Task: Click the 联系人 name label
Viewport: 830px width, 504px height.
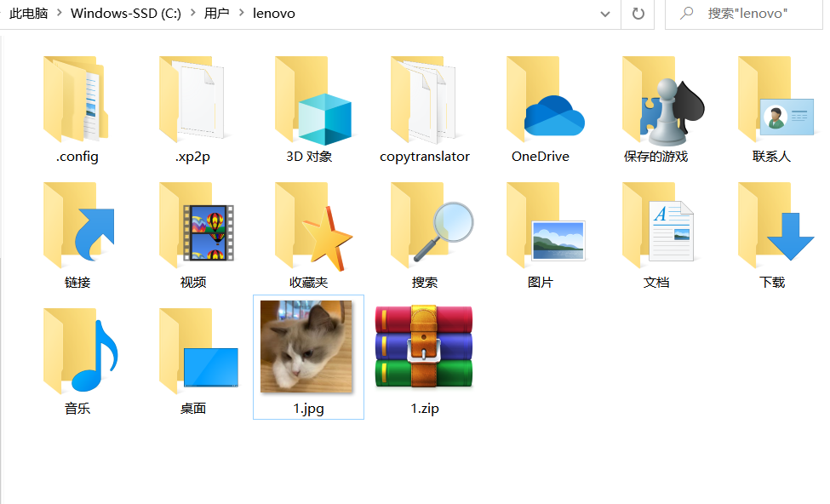Action: tap(772, 156)
